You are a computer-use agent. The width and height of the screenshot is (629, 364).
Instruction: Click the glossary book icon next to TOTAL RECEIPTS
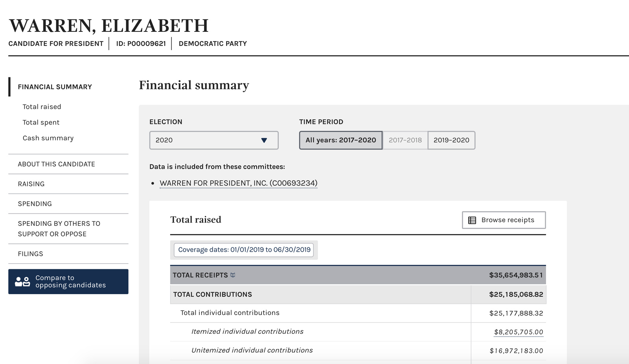pyautogui.click(x=234, y=275)
